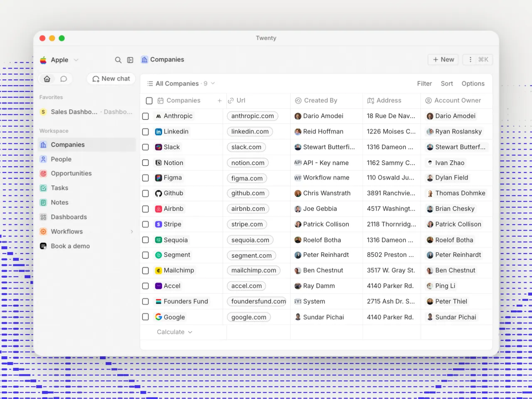Open Sales Dashboard favorite

[x=87, y=112]
